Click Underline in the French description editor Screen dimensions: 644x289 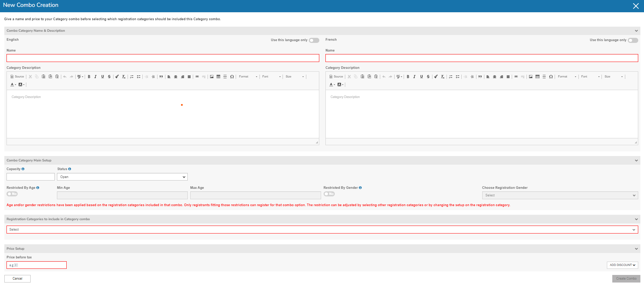(421, 77)
